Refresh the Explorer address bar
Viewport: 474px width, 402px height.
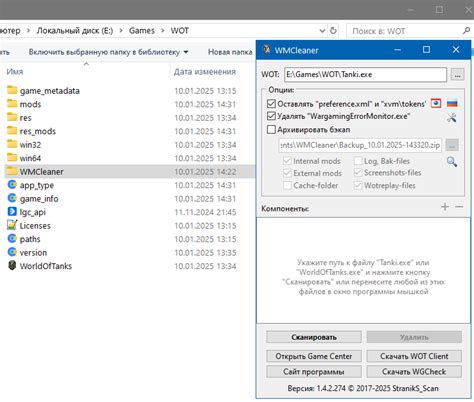[333, 31]
